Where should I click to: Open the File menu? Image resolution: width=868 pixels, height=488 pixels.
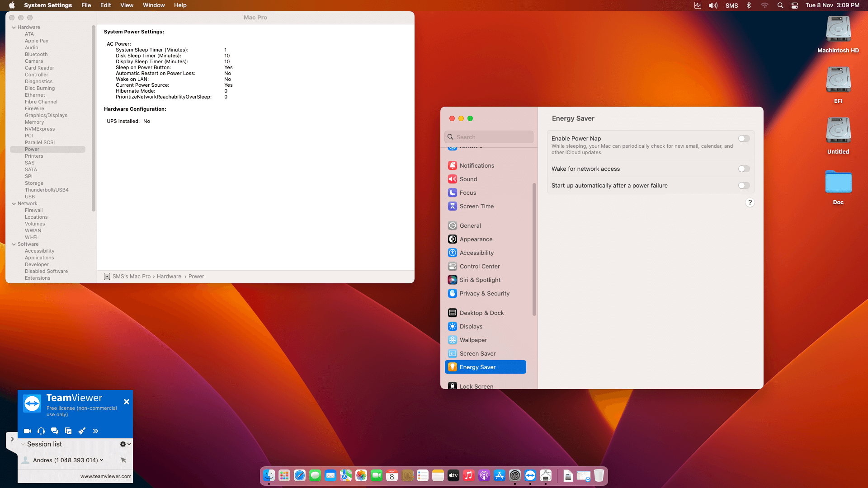[86, 5]
